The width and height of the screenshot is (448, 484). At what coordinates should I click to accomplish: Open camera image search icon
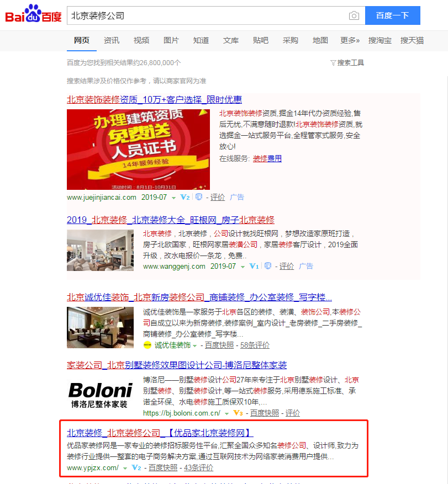click(x=354, y=15)
